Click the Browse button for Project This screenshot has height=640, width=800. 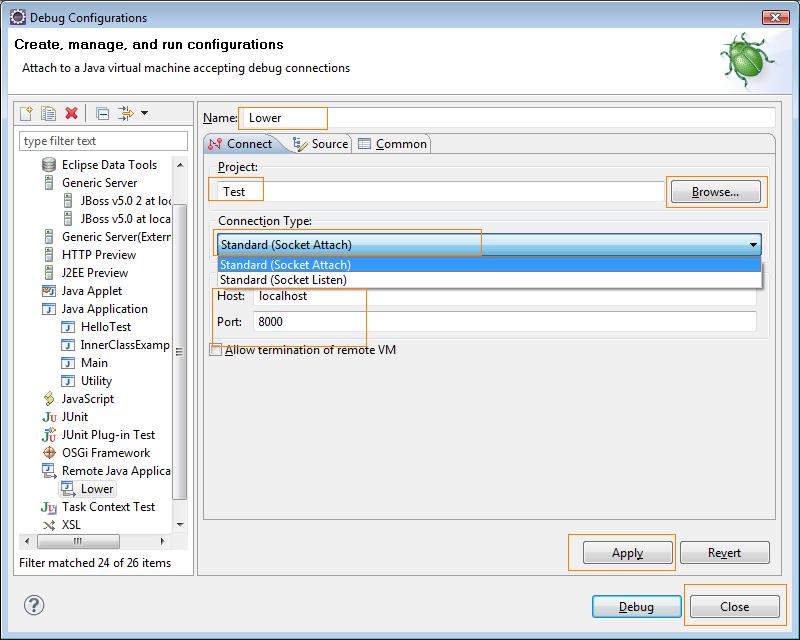click(x=714, y=190)
